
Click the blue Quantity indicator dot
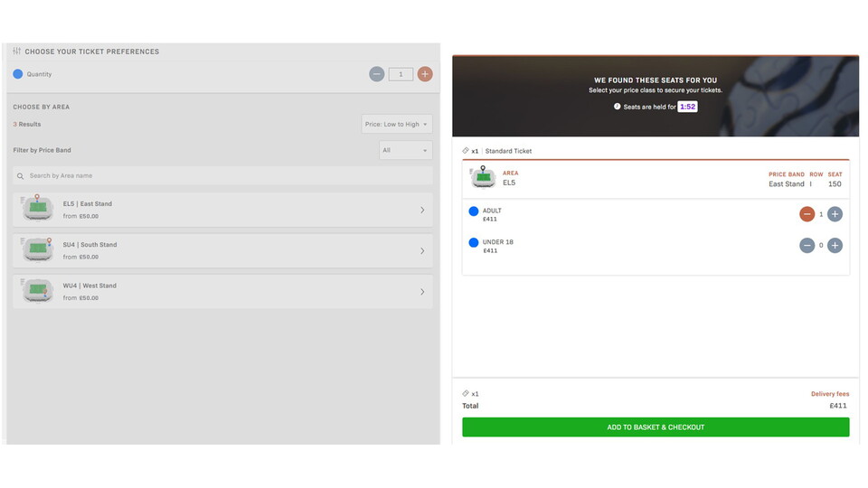pyautogui.click(x=17, y=74)
